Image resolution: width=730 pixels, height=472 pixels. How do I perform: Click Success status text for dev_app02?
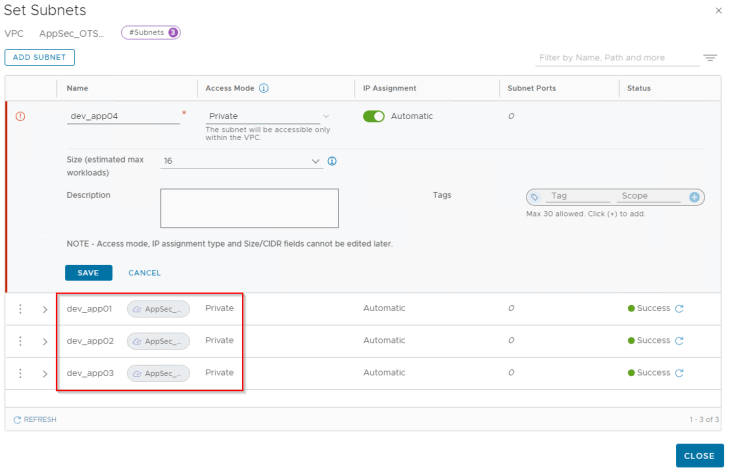654,340
